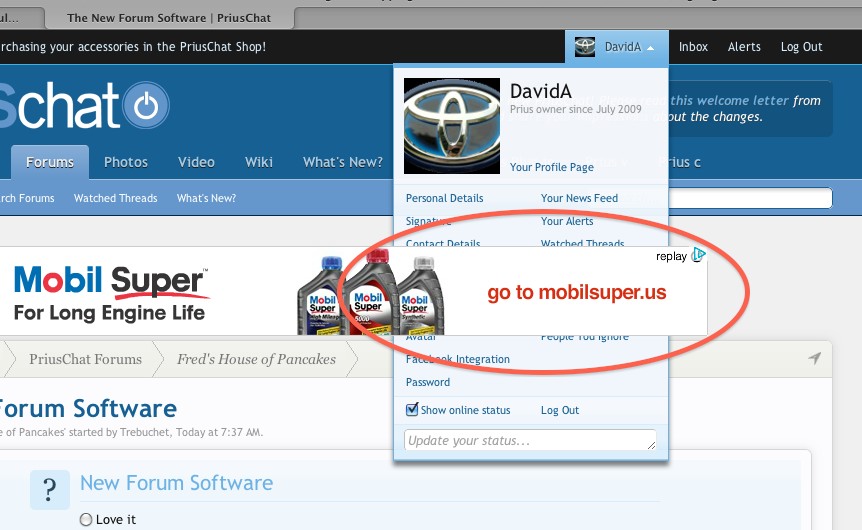The height and width of the screenshot is (530, 862).
Task: Click the search box in the sub-navigation bar
Action: [750, 198]
